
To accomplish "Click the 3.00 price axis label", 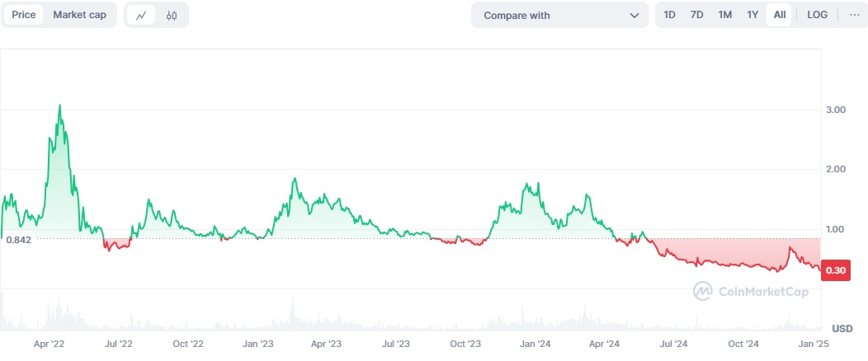I will point(835,110).
